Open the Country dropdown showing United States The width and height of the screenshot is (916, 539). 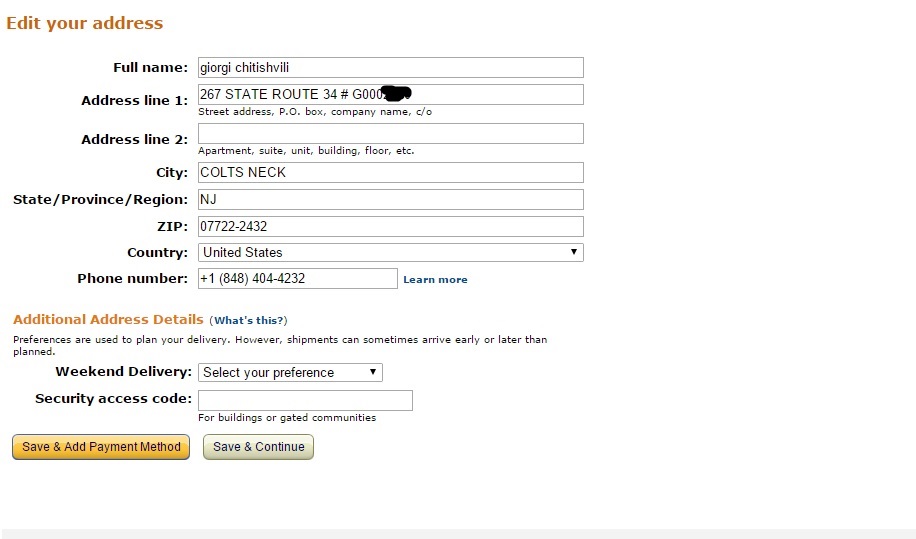pos(390,252)
